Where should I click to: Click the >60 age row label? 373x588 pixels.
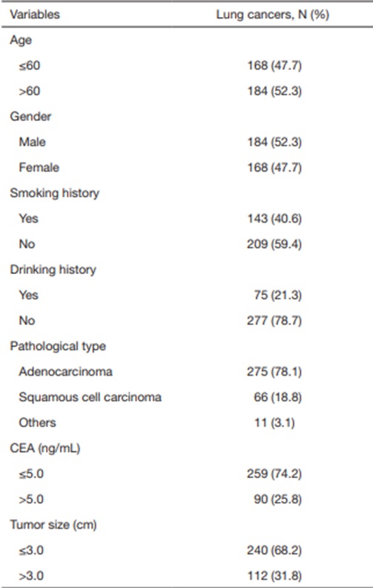pos(30,91)
